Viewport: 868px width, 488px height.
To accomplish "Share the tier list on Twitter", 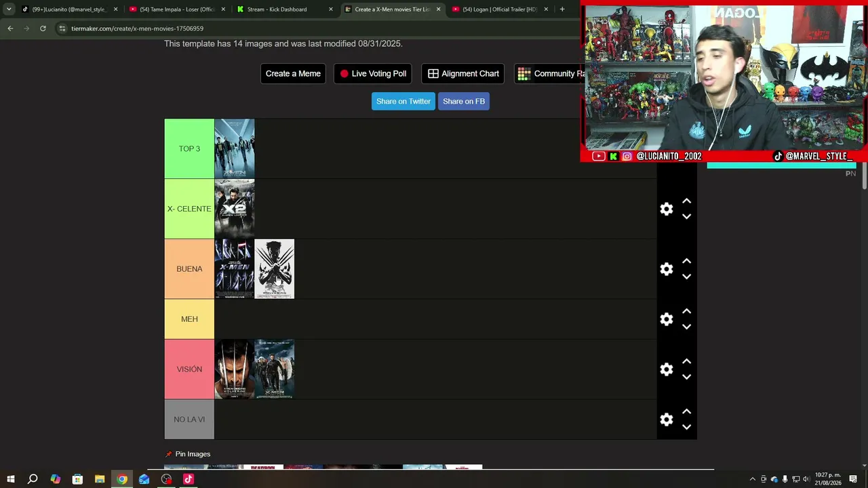I will point(403,102).
